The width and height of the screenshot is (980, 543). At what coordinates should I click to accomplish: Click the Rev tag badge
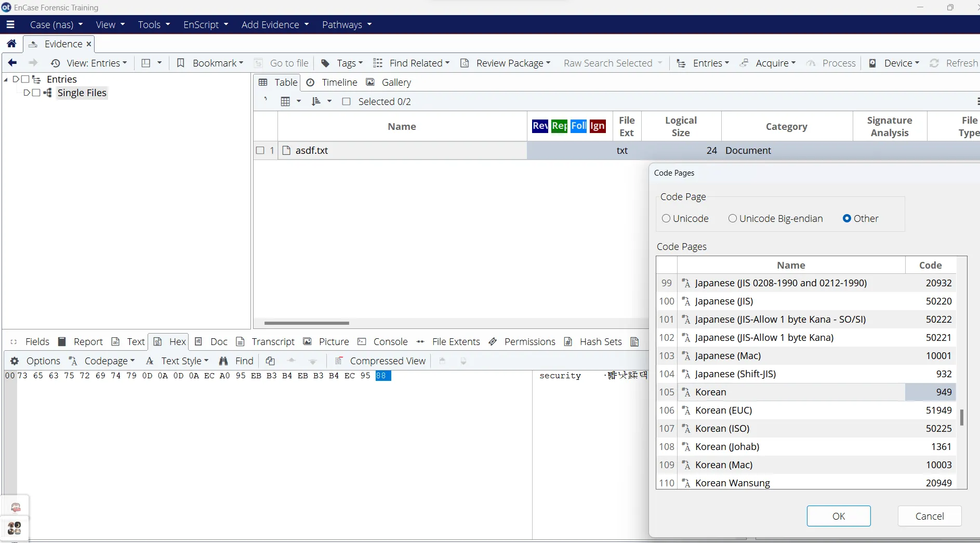point(540,126)
